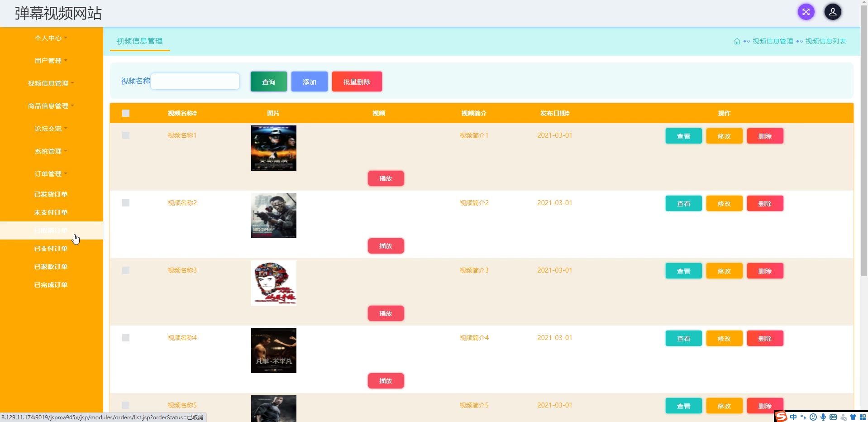
Task: Click the Sogou input method logo
Action: (x=782, y=417)
